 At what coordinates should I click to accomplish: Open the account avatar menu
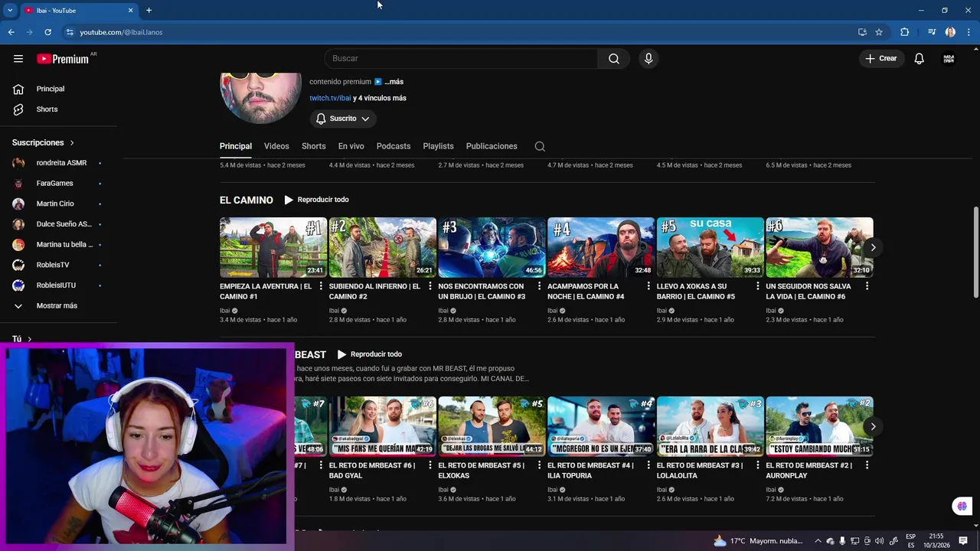[x=949, y=59]
